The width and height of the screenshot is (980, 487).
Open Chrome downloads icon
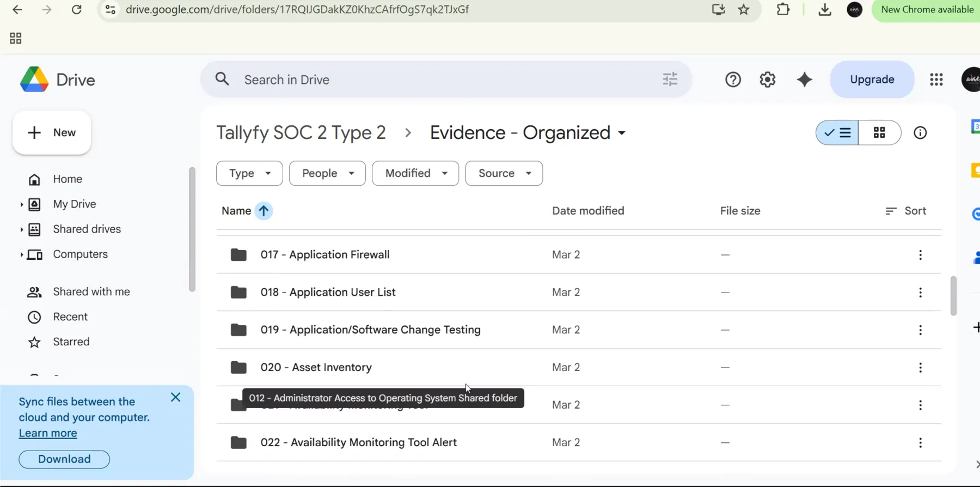[825, 9]
